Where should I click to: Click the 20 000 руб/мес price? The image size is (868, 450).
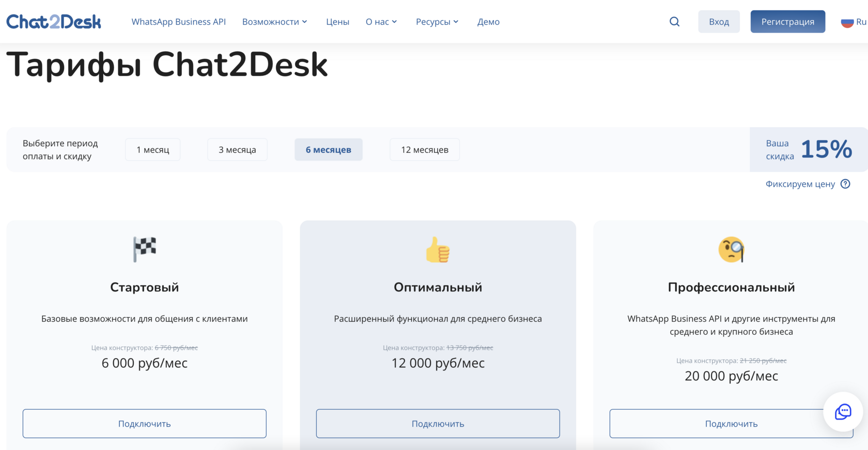[x=731, y=376]
